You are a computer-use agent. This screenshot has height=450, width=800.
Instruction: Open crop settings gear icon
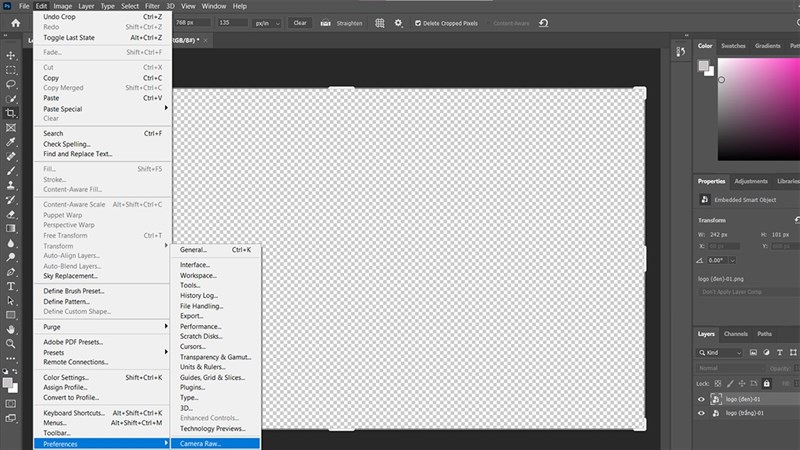398,23
